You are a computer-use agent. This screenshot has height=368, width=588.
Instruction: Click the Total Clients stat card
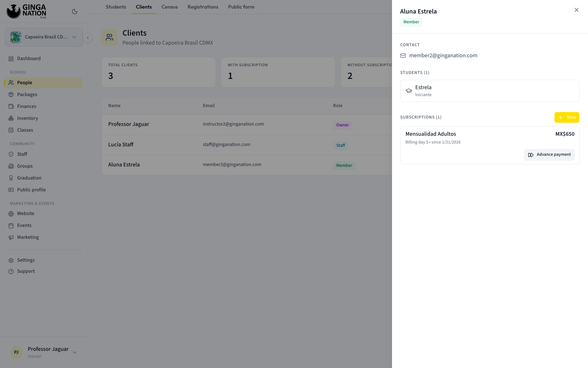coord(159,72)
